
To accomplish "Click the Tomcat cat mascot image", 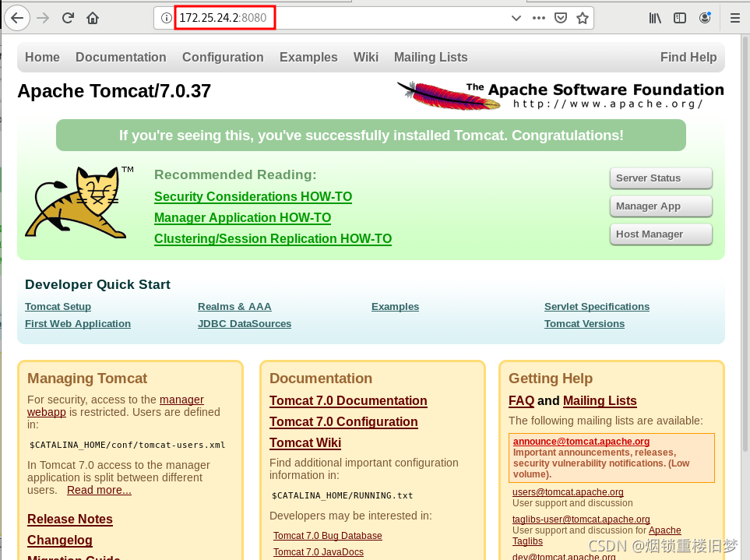I will (x=79, y=202).
